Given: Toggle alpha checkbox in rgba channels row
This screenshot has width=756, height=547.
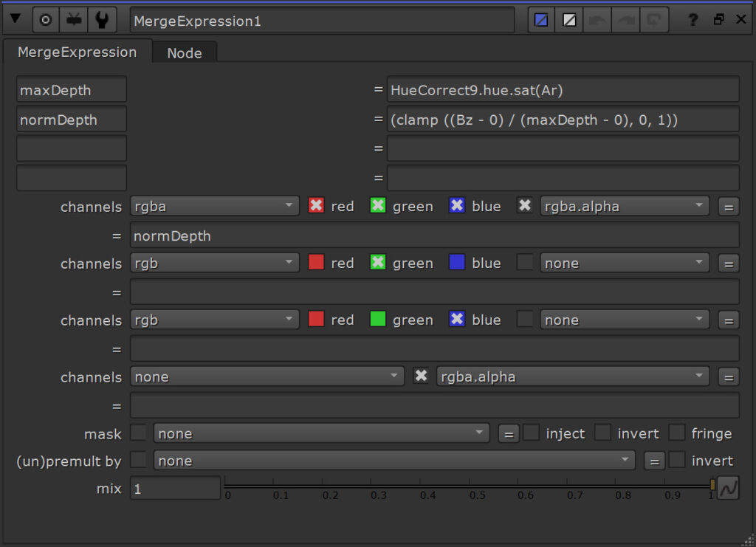Looking at the screenshot, I should [525, 205].
